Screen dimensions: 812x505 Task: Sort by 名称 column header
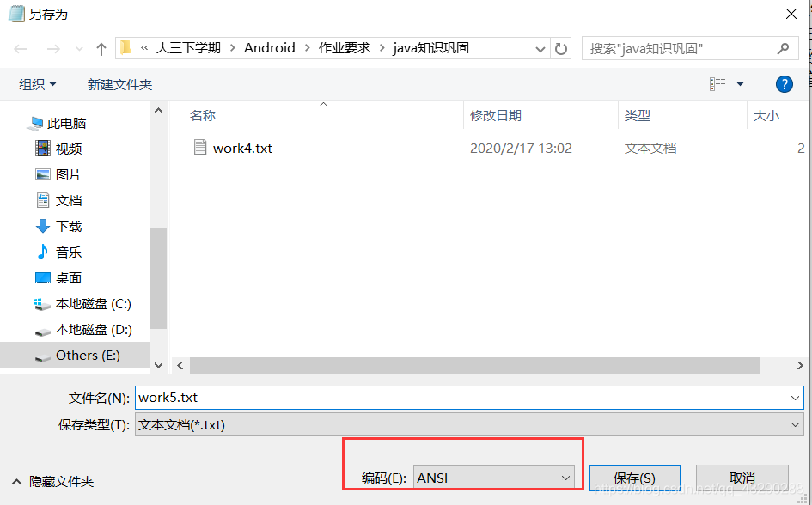click(203, 115)
